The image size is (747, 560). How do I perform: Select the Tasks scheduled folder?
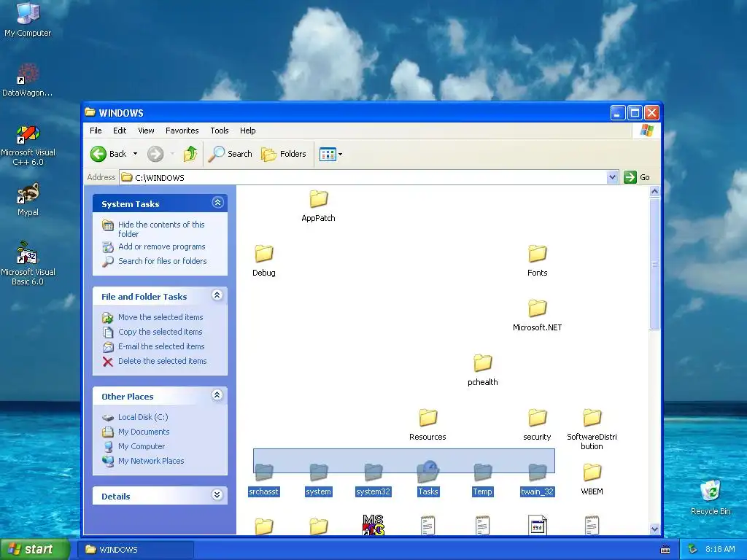pos(427,478)
